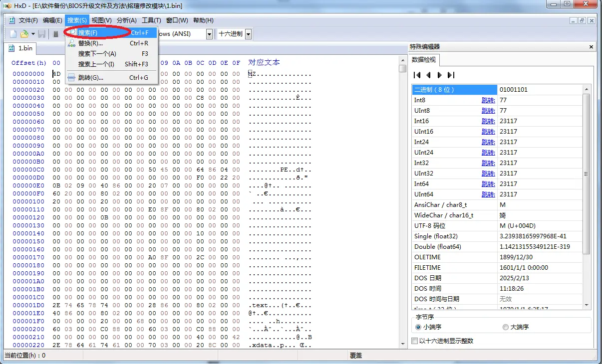Open the 工具(T) Tools menu
This screenshot has height=364, width=602.
coord(151,20)
